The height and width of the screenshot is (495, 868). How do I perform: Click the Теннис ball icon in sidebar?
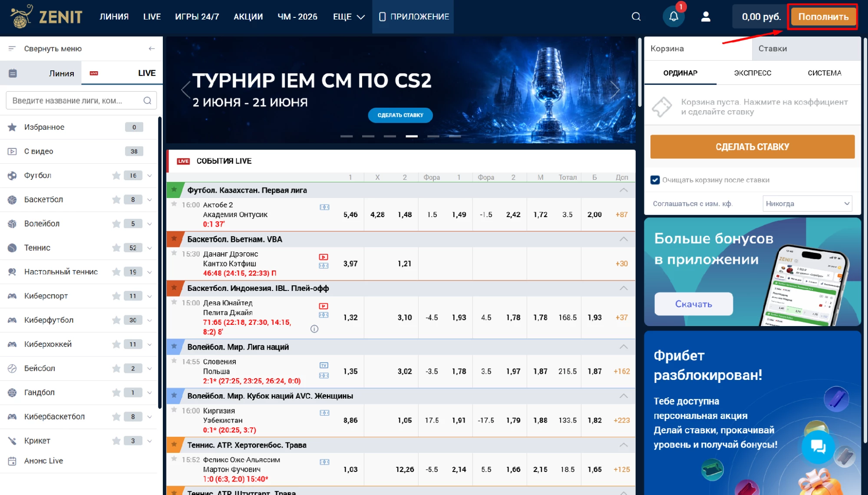point(12,248)
